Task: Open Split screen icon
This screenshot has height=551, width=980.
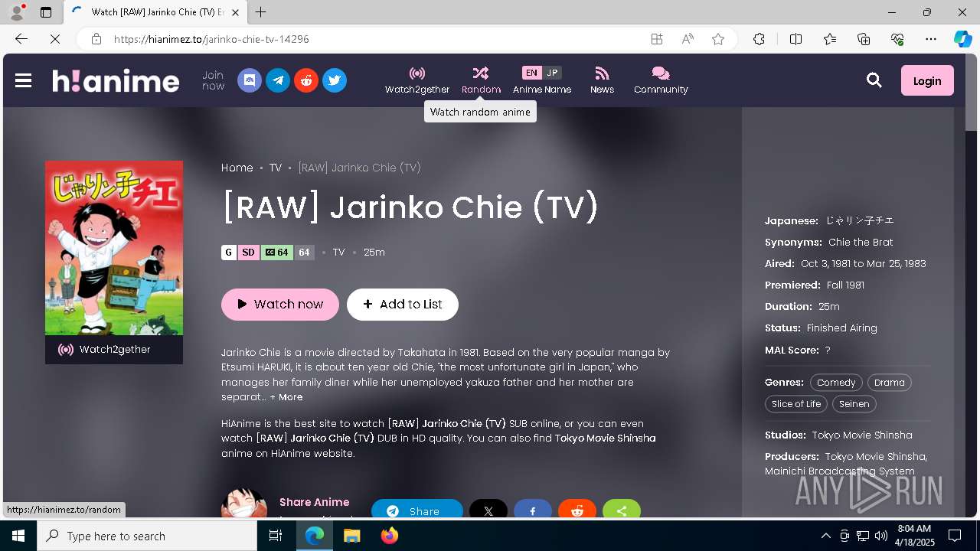Action: (795, 39)
